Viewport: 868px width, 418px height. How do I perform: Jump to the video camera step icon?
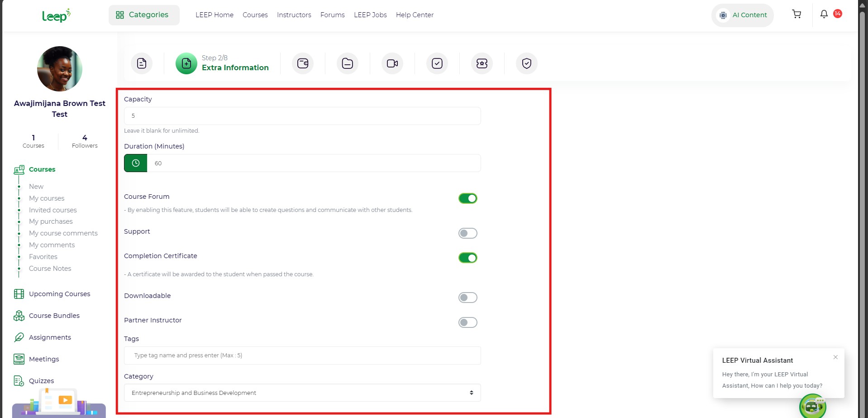392,63
